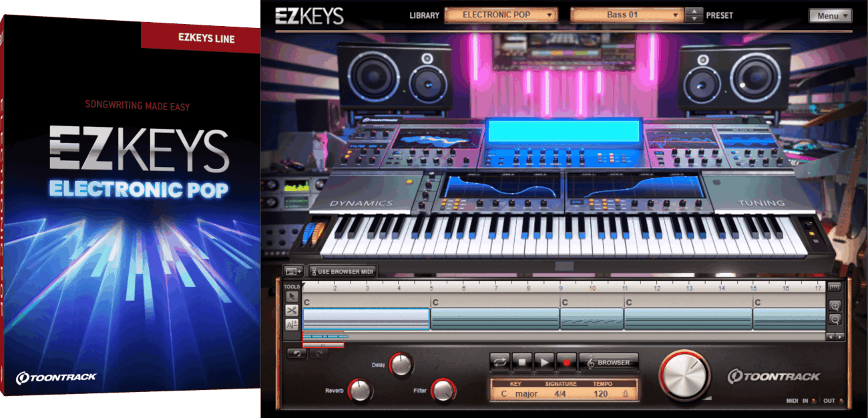Select the MIDI block starting at bar 9
Viewport: 868px width, 418px height.
coord(592,319)
